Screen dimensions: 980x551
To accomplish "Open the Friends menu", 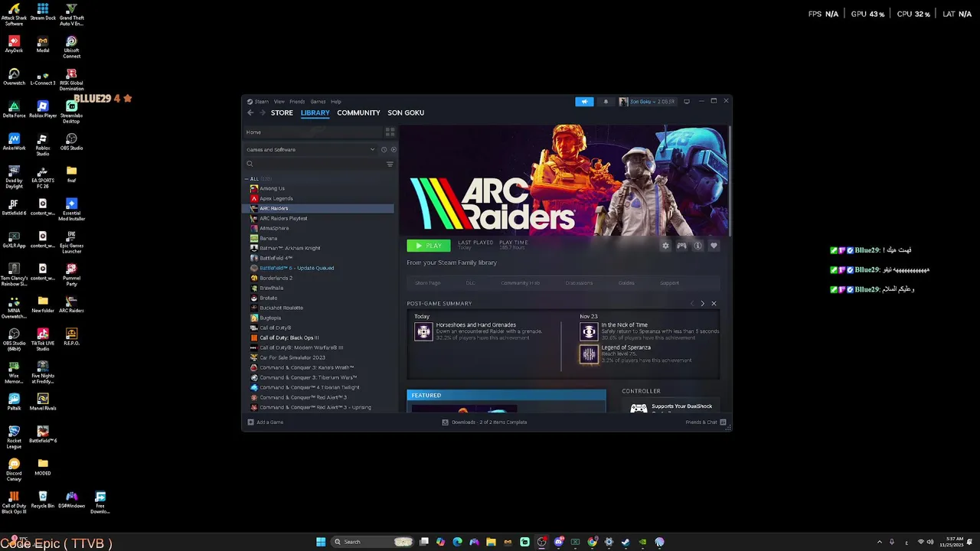I will [297, 101].
